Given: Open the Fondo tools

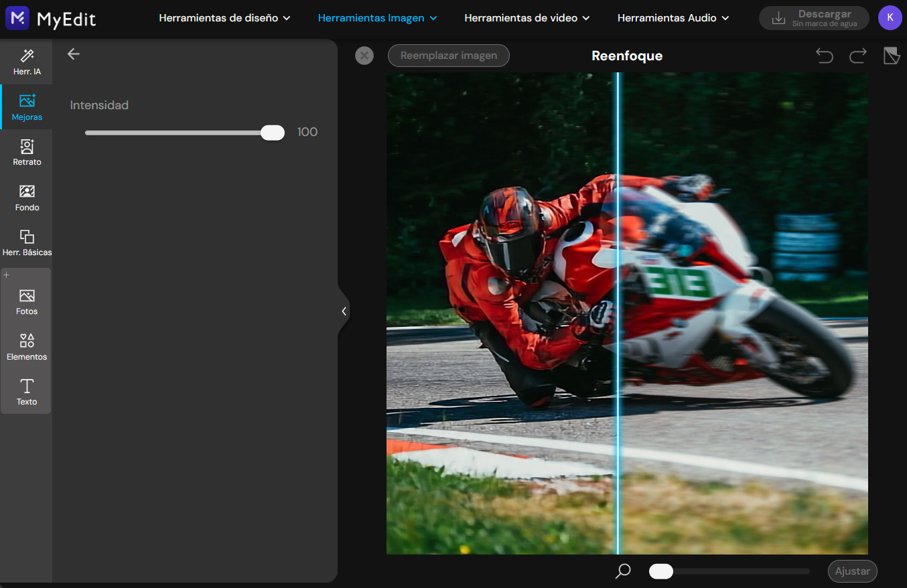Looking at the screenshot, I should click(x=27, y=197).
